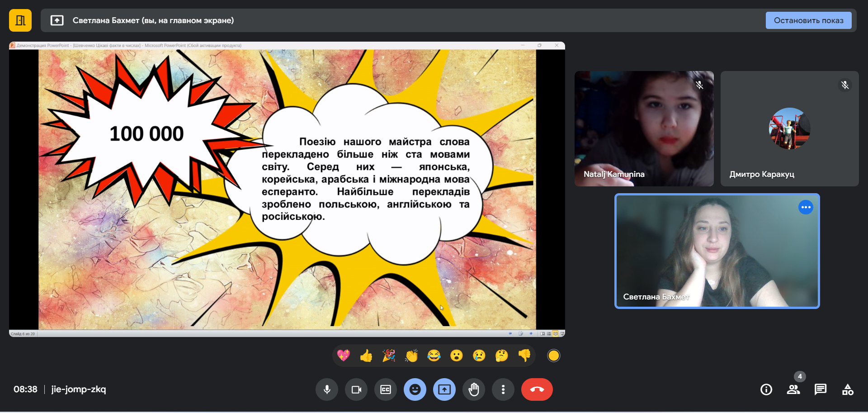Send sparkling heart reaction

(344, 356)
